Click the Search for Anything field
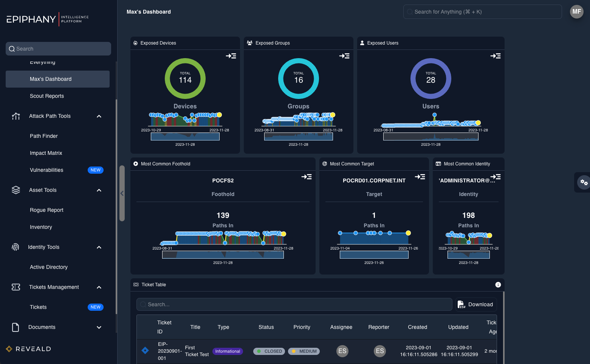 pos(482,12)
